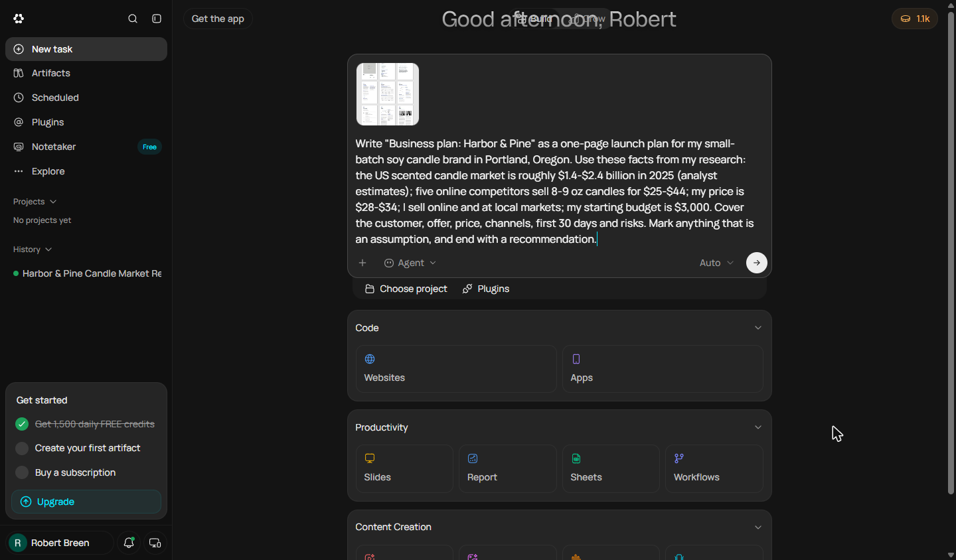Open Explore in the sidebar
The height and width of the screenshot is (560, 956).
(86, 171)
